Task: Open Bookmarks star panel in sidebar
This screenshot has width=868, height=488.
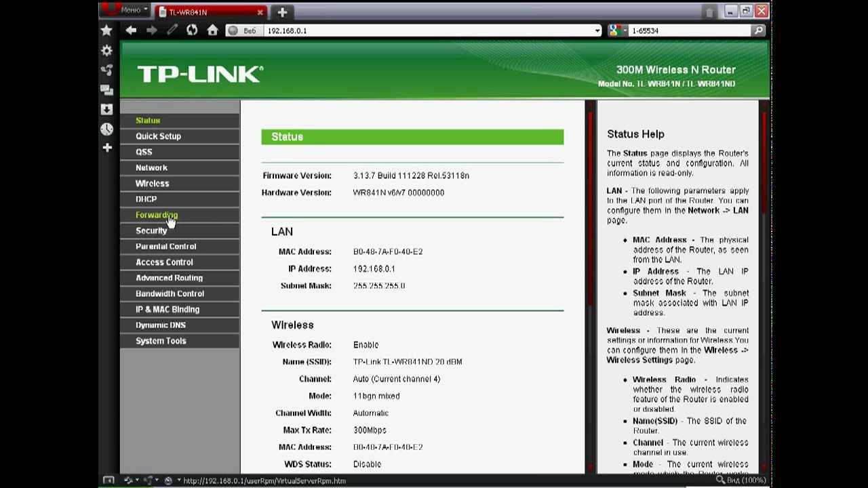Action: [x=106, y=30]
